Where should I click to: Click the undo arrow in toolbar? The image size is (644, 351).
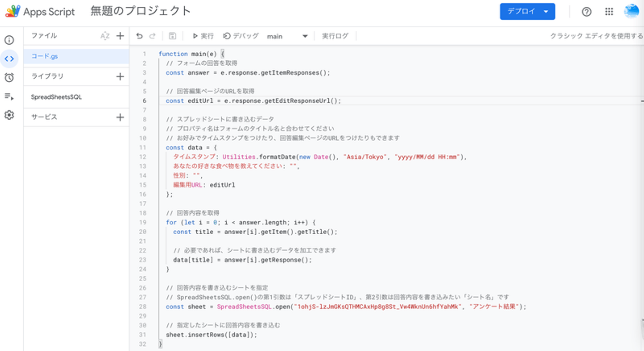(140, 36)
